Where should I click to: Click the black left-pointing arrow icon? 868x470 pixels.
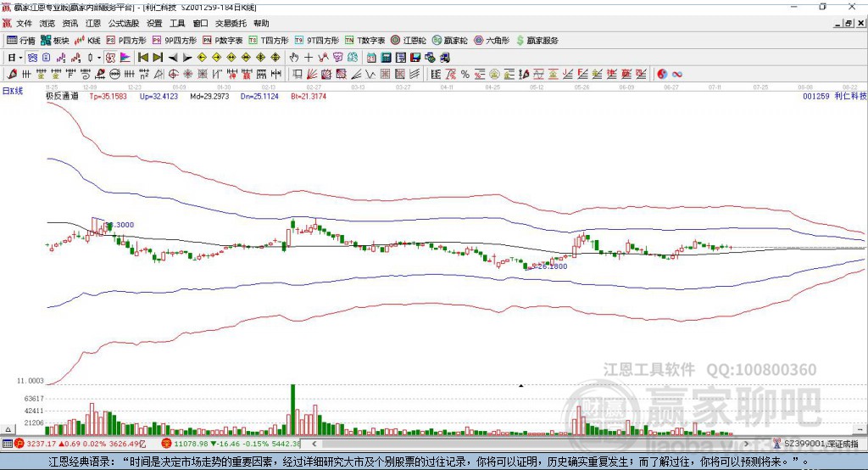(x=173, y=58)
